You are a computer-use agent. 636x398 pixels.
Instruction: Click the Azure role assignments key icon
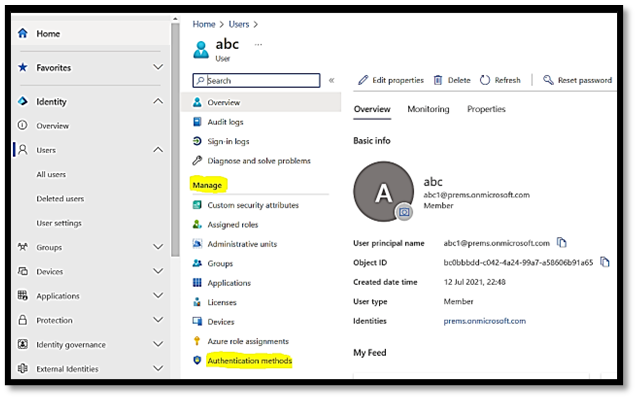coord(197,341)
